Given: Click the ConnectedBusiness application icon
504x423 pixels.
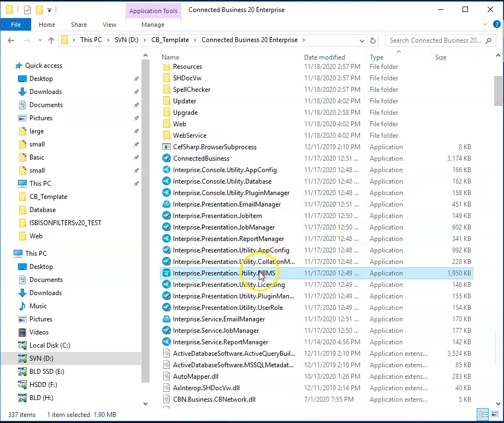Looking at the screenshot, I should (167, 158).
